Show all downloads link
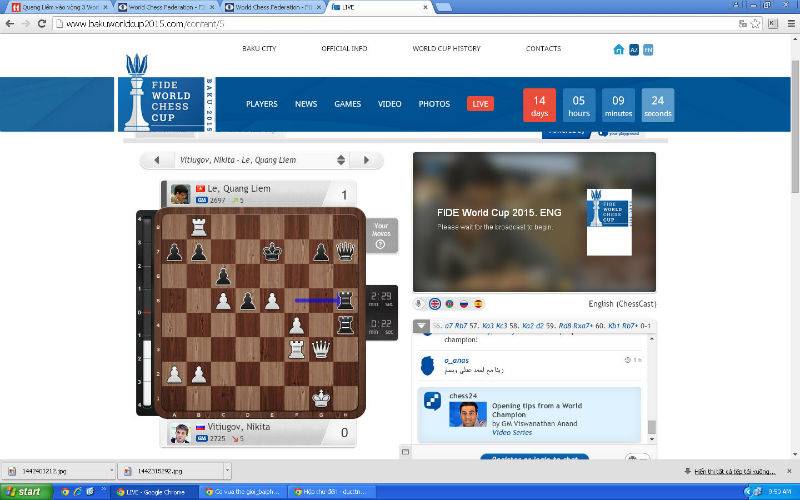This screenshot has width=800, height=500. [x=733, y=471]
